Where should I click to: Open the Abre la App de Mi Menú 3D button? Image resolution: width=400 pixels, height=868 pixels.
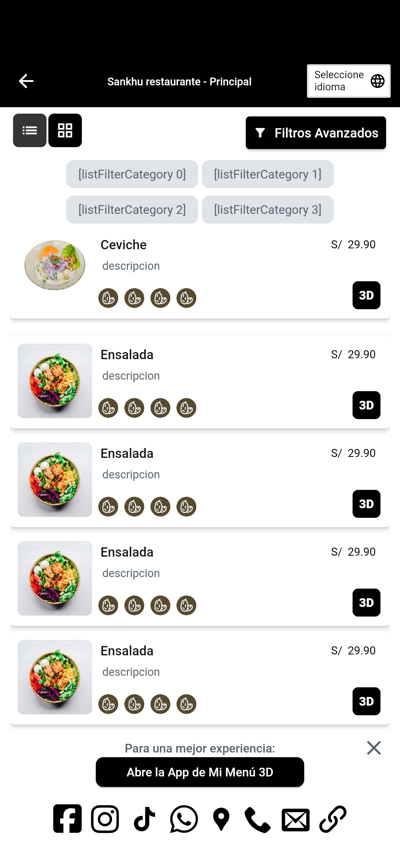[x=200, y=772]
